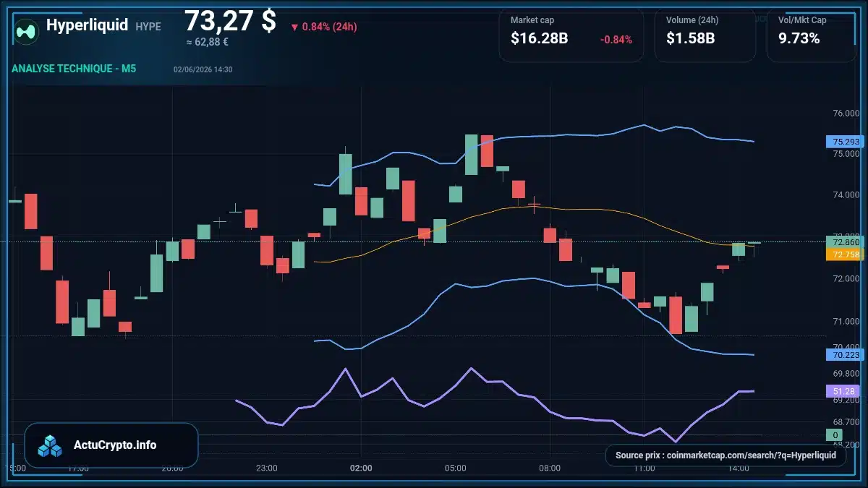This screenshot has height=488, width=868.
Task: Click the 68.700 price axis label
Action: coord(846,421)
